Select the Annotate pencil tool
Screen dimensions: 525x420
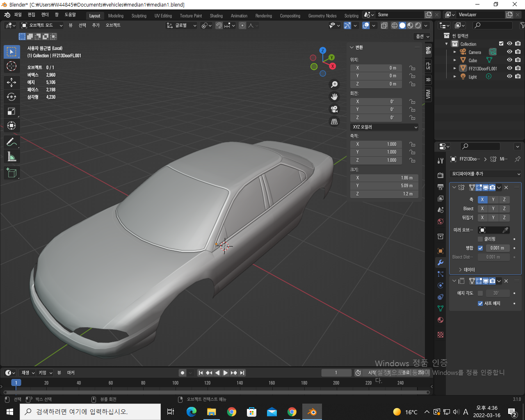click(x=11, y=142)
